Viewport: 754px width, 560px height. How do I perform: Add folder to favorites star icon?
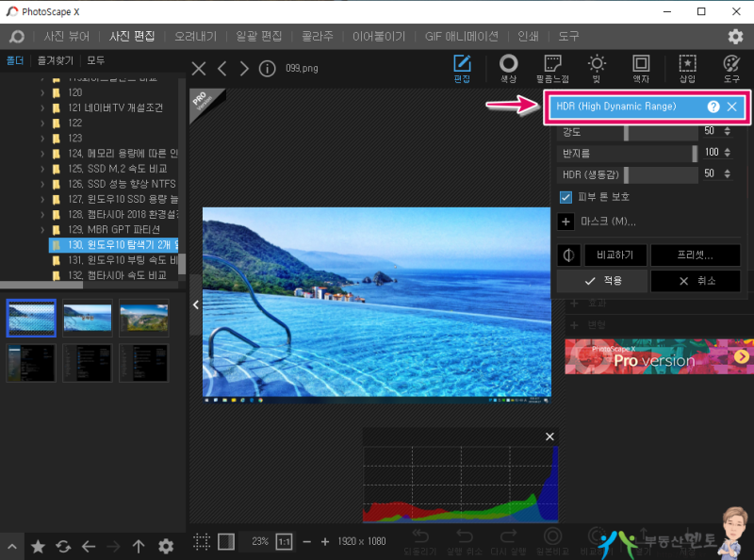coord(38,547)
